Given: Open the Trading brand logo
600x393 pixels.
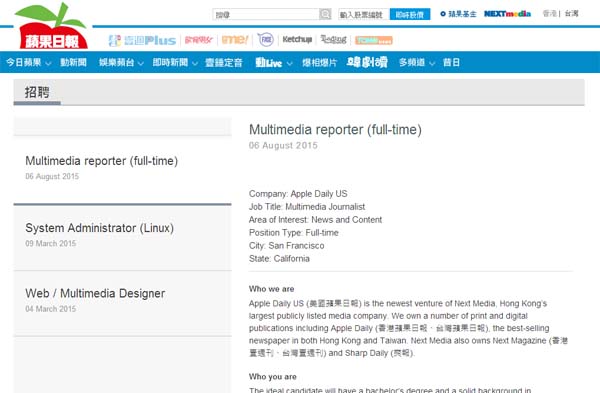Looking at the screenshot, I should pyautogui.click(x=333, y=39).
